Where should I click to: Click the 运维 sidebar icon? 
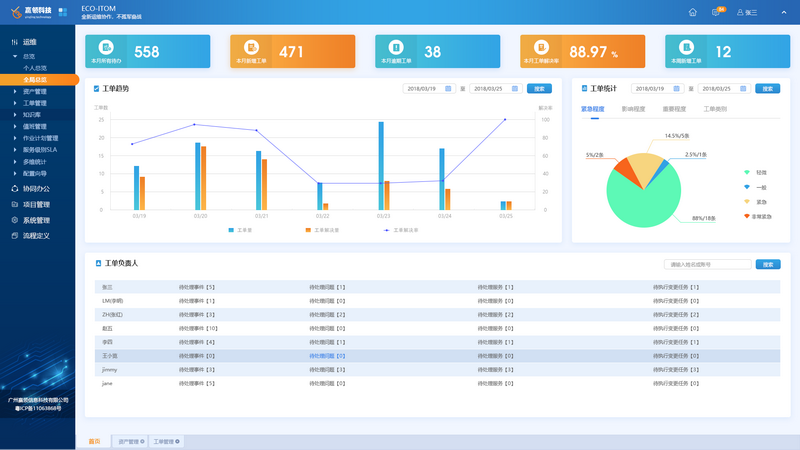(14, 42)
